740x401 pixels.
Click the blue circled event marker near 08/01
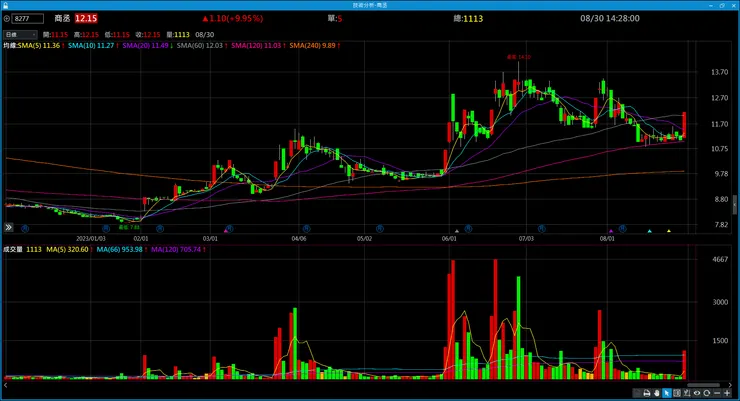click(x=622, y=228)
